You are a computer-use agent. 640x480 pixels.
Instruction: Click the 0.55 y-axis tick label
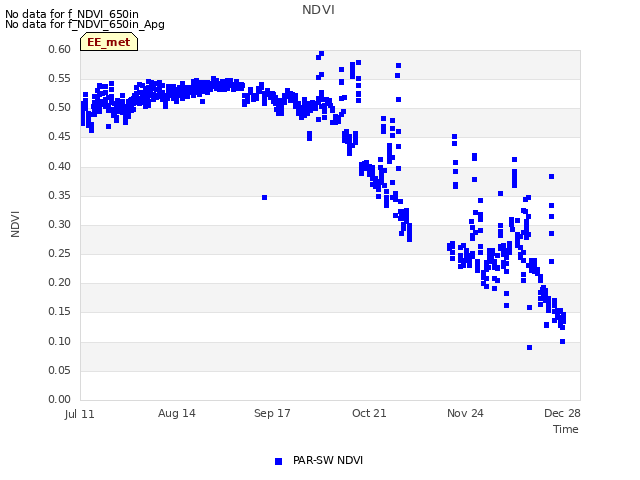point(60,78)
